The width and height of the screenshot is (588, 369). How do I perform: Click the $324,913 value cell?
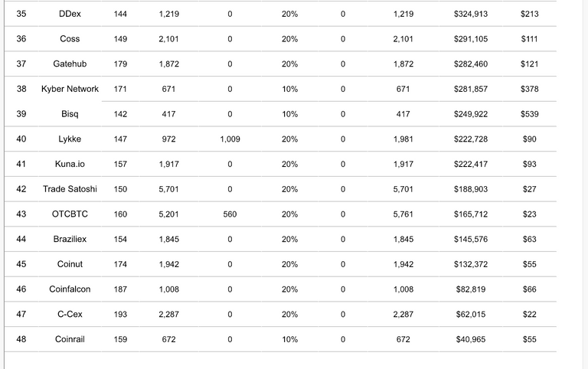click(x=470, y=14)
